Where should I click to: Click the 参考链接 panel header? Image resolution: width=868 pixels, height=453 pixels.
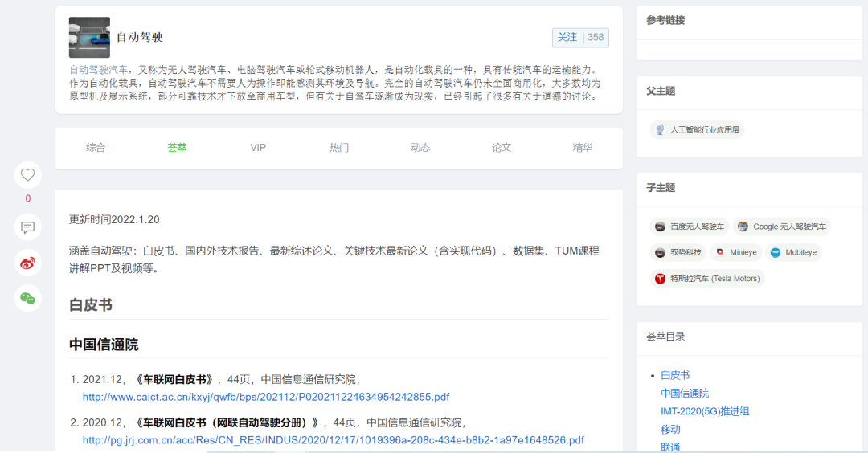point(665,20)
